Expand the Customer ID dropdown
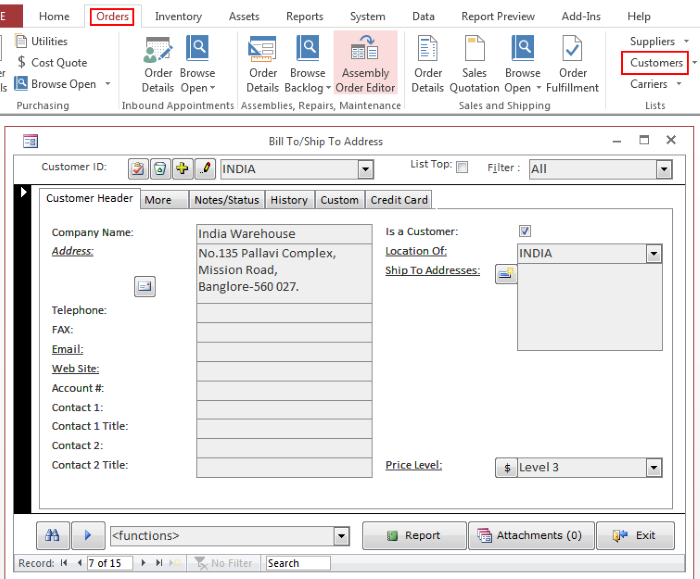 366,170
